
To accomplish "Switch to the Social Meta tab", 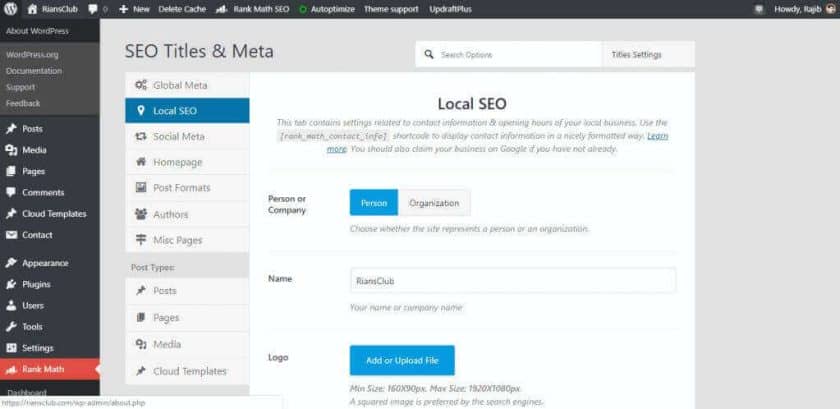I will pyautogui.click(x=187, y=137).
